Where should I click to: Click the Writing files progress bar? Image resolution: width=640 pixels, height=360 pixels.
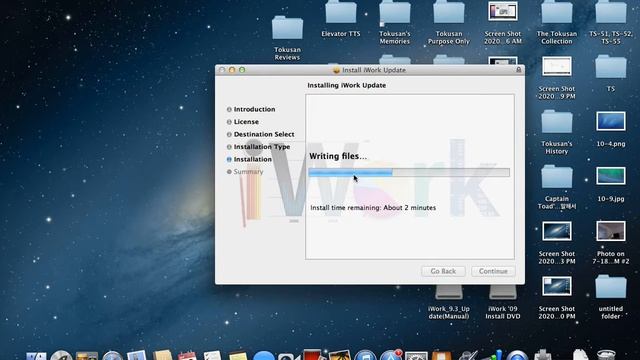(x=409, y=173)
